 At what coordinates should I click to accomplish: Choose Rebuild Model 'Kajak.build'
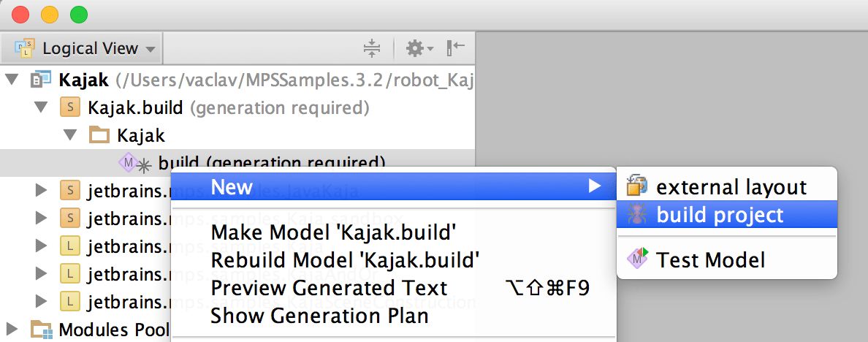(x=345, y=259)
